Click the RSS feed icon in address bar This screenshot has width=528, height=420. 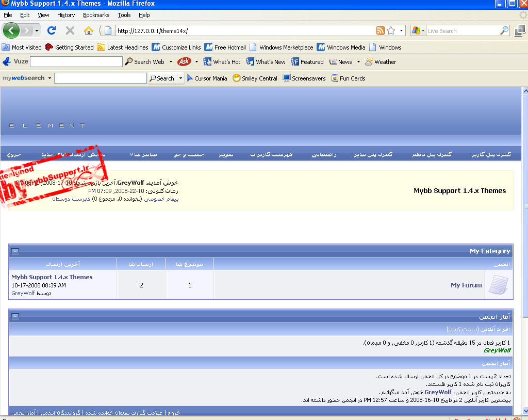click(x=381, y=30)
